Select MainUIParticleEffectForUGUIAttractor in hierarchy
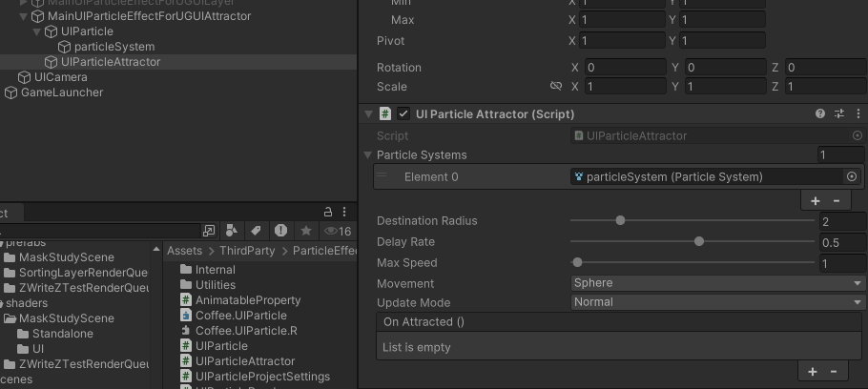Viewport: 868px width, 389px height. coord(150,16)
